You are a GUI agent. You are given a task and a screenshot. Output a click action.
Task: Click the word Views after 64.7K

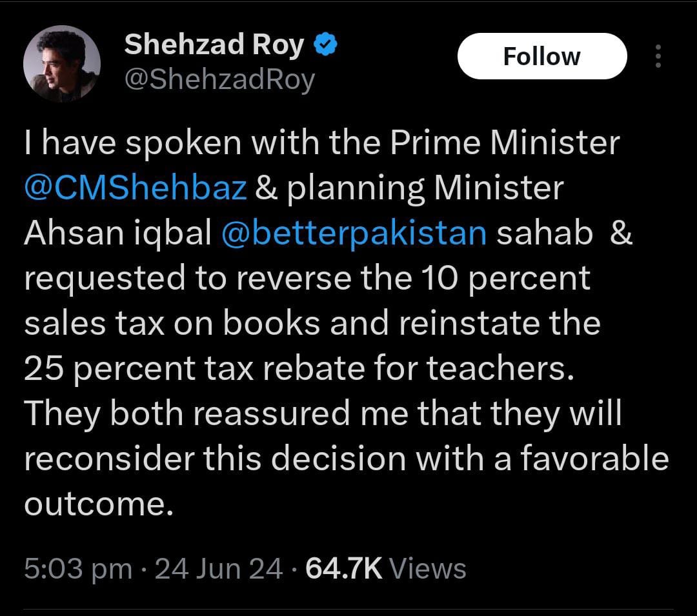[428, 569]
